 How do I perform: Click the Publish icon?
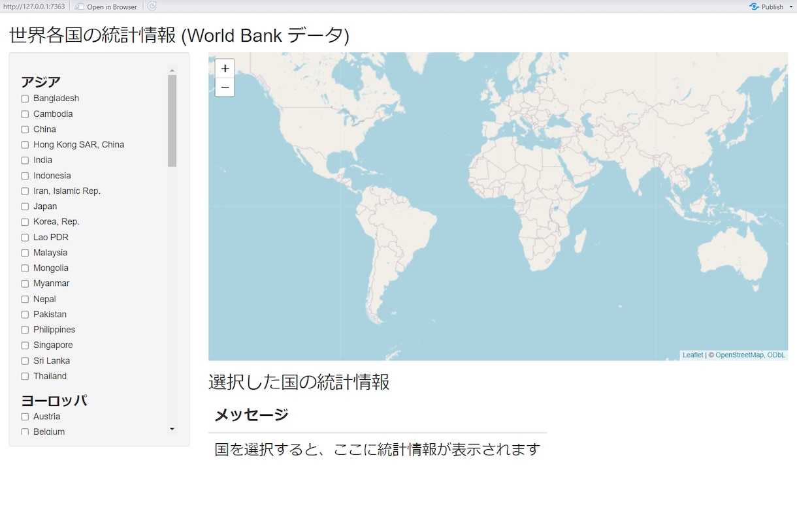tap(754, 7)
